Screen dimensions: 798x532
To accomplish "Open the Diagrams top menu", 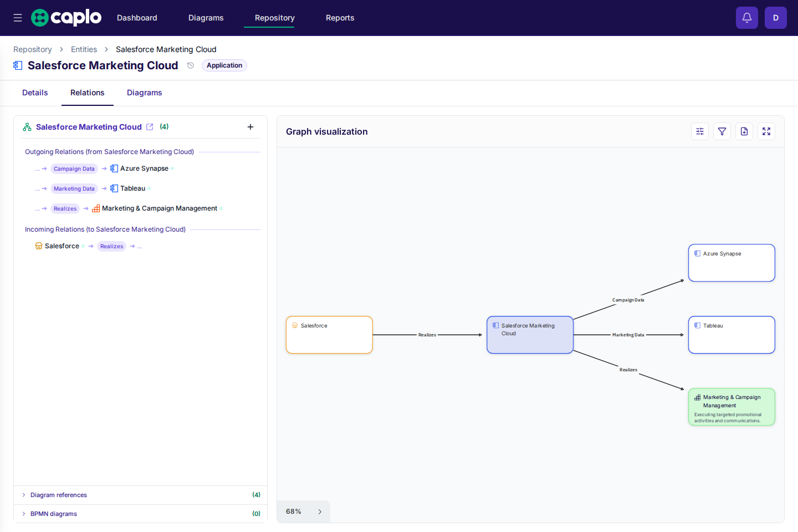I will point(206,18).
